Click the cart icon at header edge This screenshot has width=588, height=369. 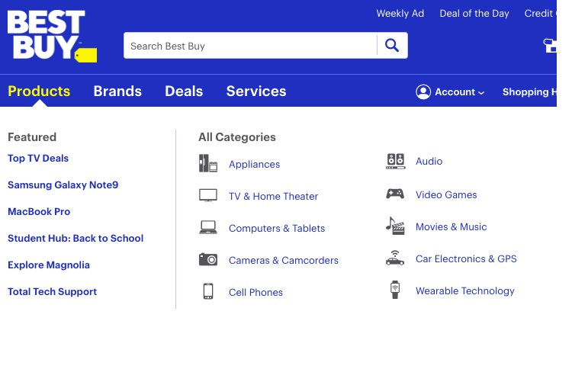coord(550,46)
